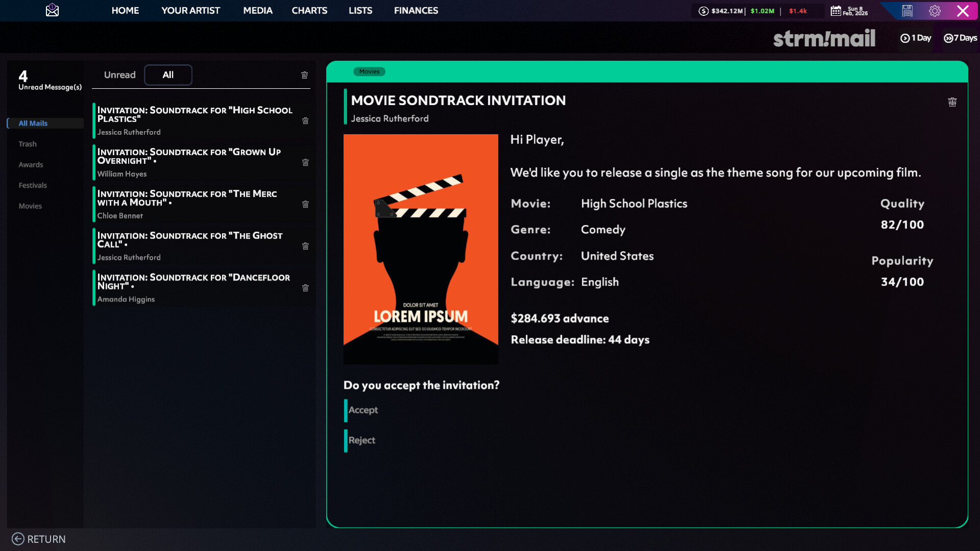This screenshot has height=551, width=980.
Task: Open the mail envelope icon in top bar
Action: point(52,10)
